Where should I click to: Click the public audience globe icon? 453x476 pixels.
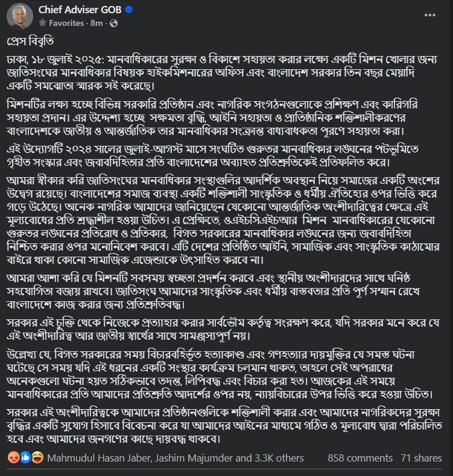click(x=114, y=23)
